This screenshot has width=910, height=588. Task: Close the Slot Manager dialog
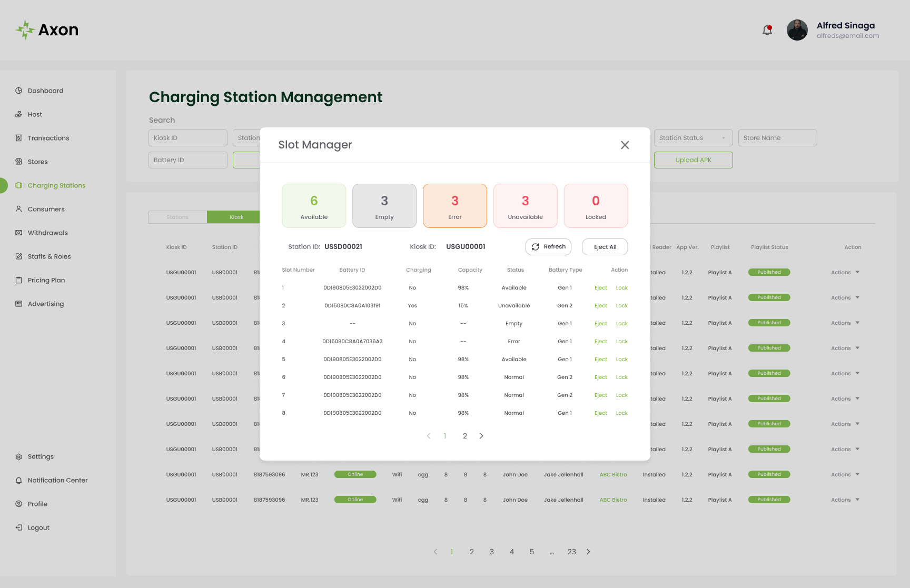(x=625, y=145)
